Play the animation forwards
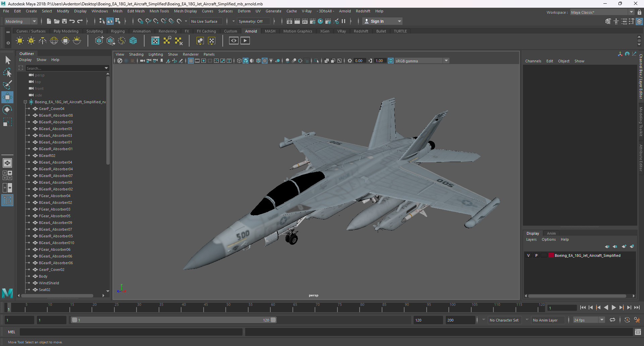644x346 pixels. pos(614,307)
